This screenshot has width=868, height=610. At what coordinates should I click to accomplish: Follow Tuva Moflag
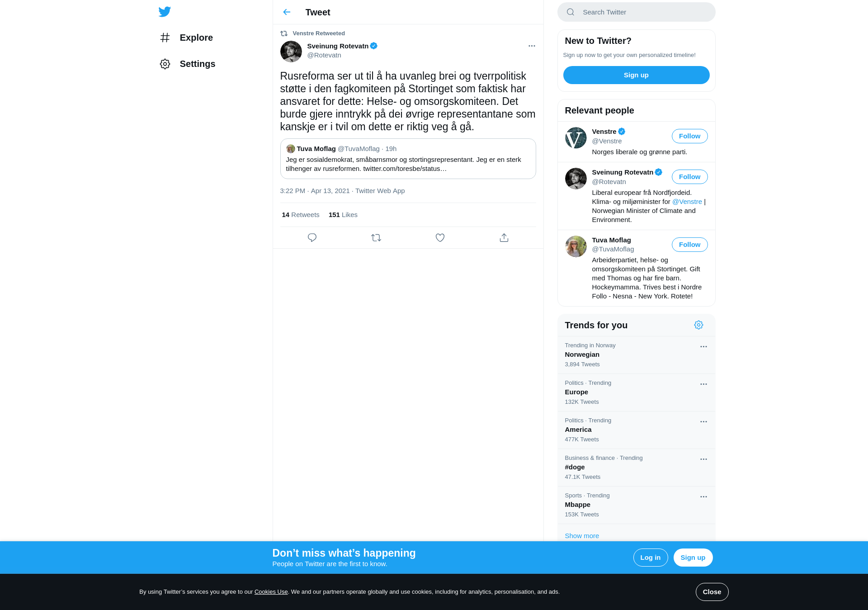[x=689, y=245]
